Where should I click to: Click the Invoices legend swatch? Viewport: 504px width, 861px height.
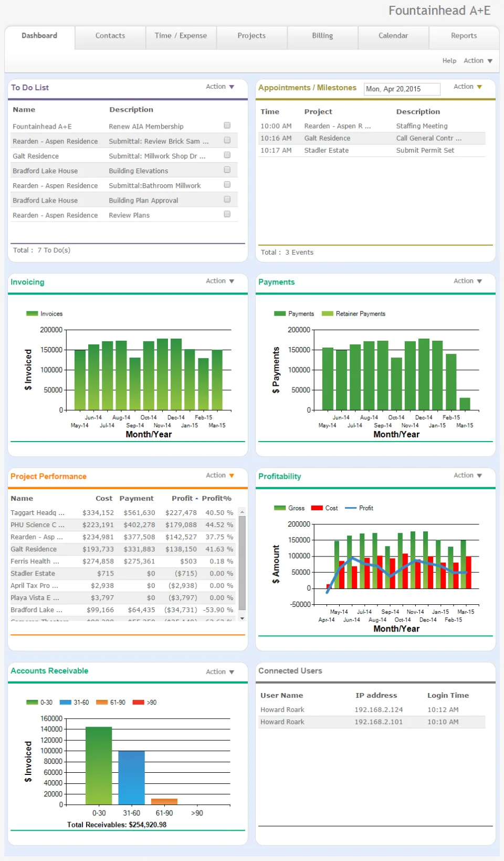click(32, 313)
